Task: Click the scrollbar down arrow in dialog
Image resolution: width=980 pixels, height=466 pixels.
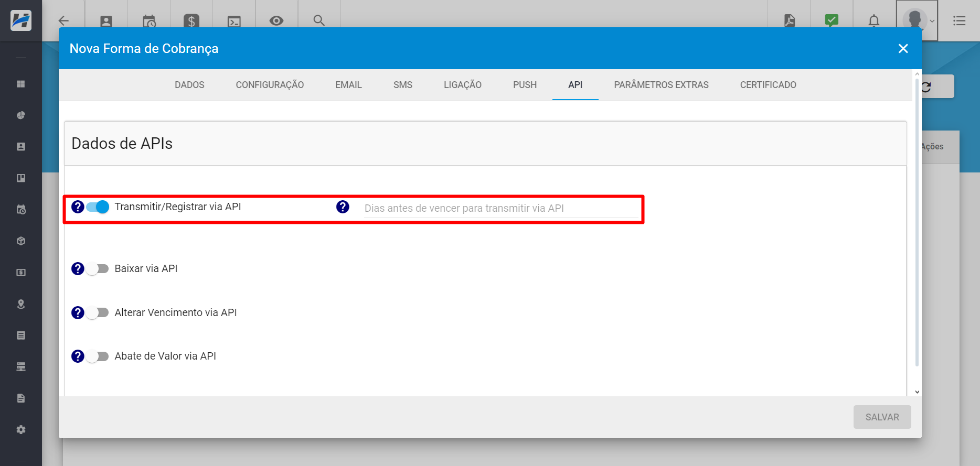Action: tap(917, 392)
